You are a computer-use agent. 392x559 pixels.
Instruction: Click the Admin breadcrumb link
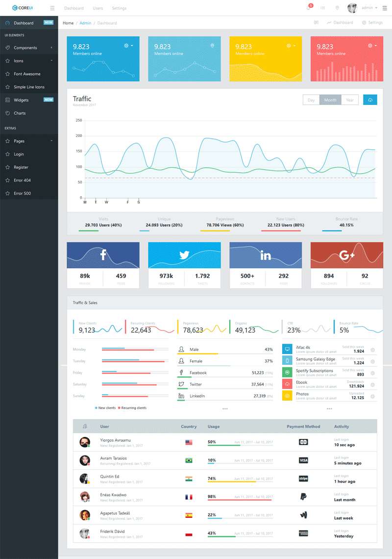click(x=85, y=23)
